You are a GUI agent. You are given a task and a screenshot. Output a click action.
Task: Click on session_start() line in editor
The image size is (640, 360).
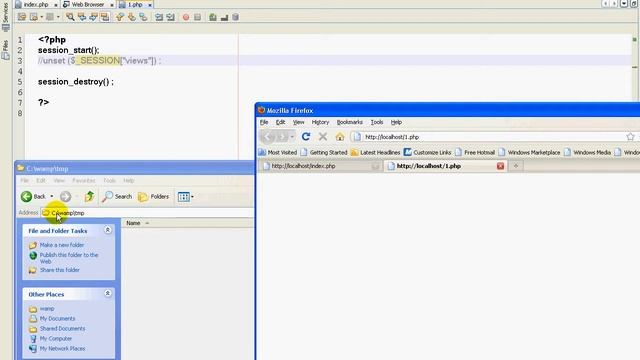(69, 50)
